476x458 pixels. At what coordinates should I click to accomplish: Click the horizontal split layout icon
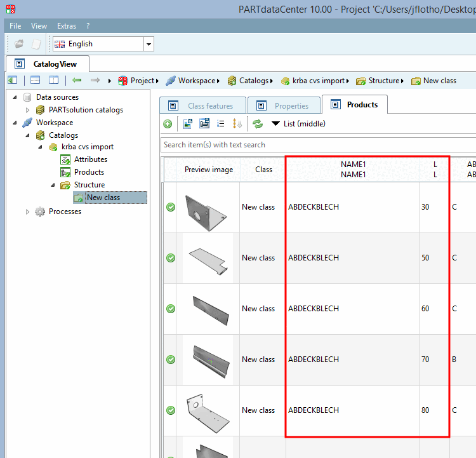(x=35, y=80)
